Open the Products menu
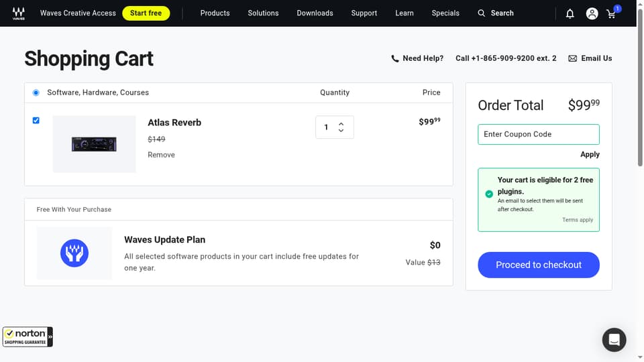 tap(215, 13)
